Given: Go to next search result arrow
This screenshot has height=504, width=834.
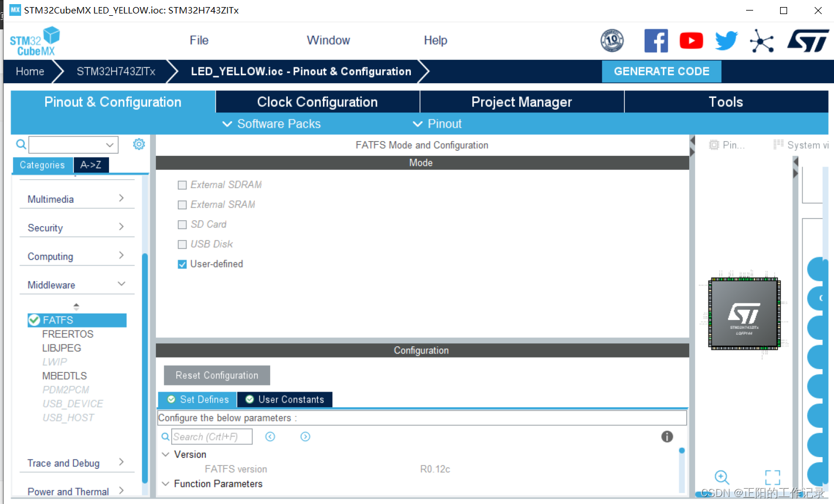Looking at the screenshot, I should (x=305, y=437).
